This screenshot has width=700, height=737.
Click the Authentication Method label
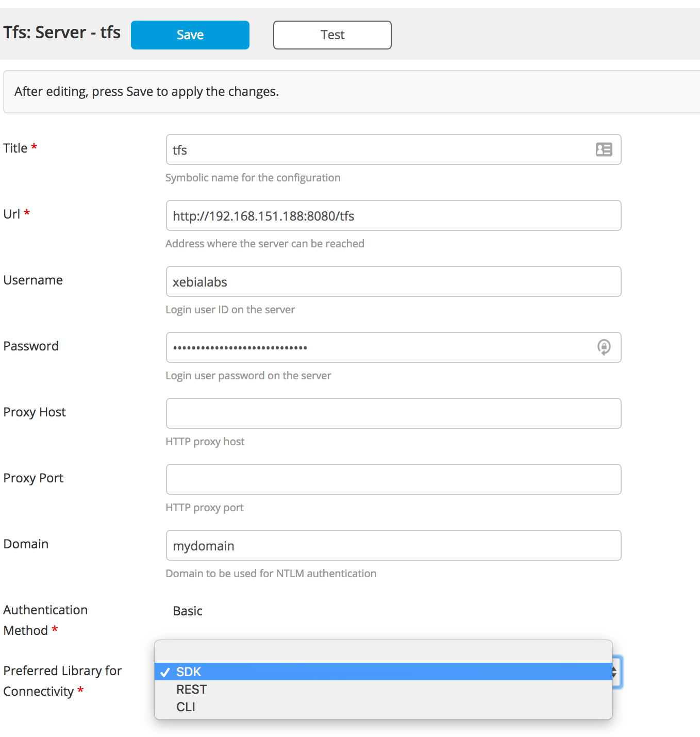(x=45, y=620)
